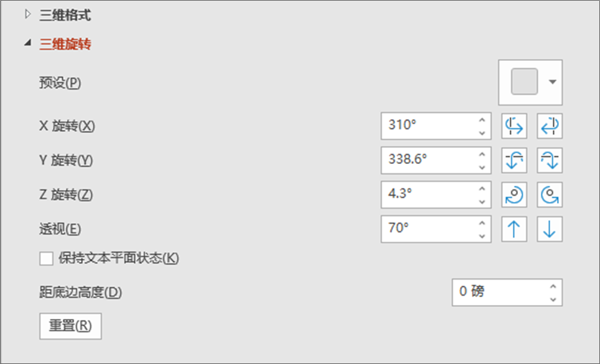Enable 保持文本平面状态 checkbox
Image resolution: width=600 pixels, height=364 pixels.
[46, 258]
